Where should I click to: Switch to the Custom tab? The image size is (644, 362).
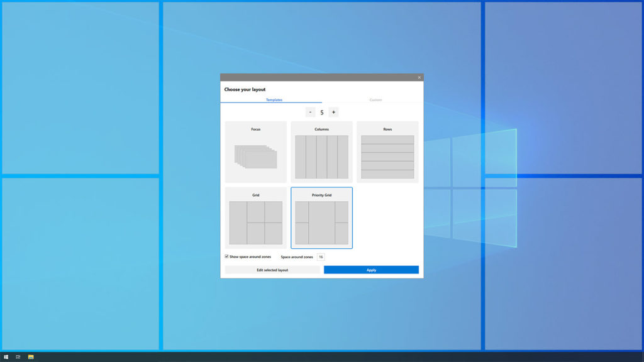tap(375, 100)
